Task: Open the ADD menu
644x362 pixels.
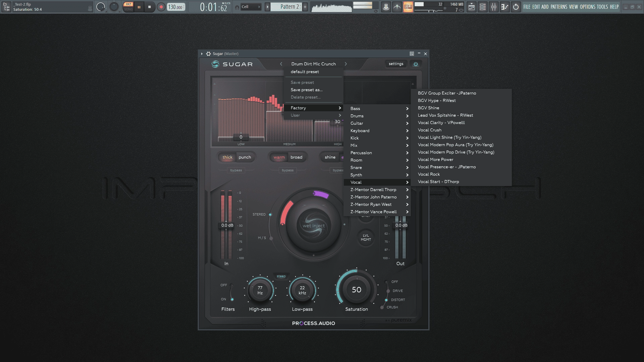Action: click(545, 7)
